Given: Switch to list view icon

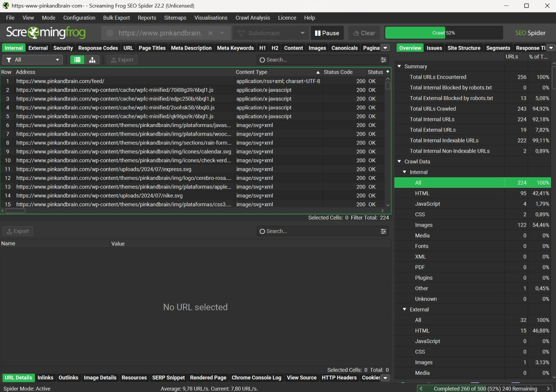Looking at the screenshot, I should pyautogui.click(x=77, y=60).
